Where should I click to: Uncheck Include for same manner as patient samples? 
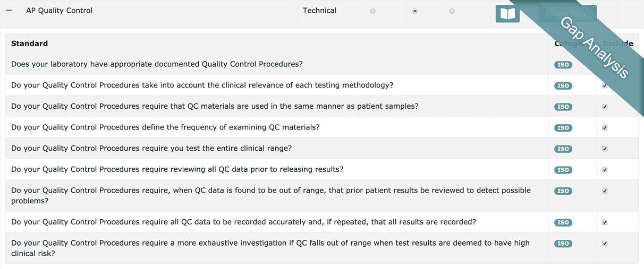pos(605,107)
